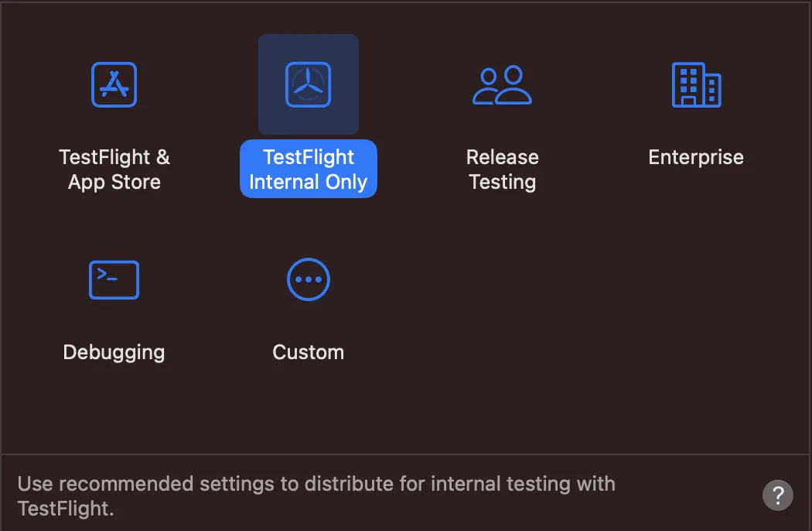Click the blank cell below Enterprise
Screen dimensions: 812x531
click(x=696, y=310)
